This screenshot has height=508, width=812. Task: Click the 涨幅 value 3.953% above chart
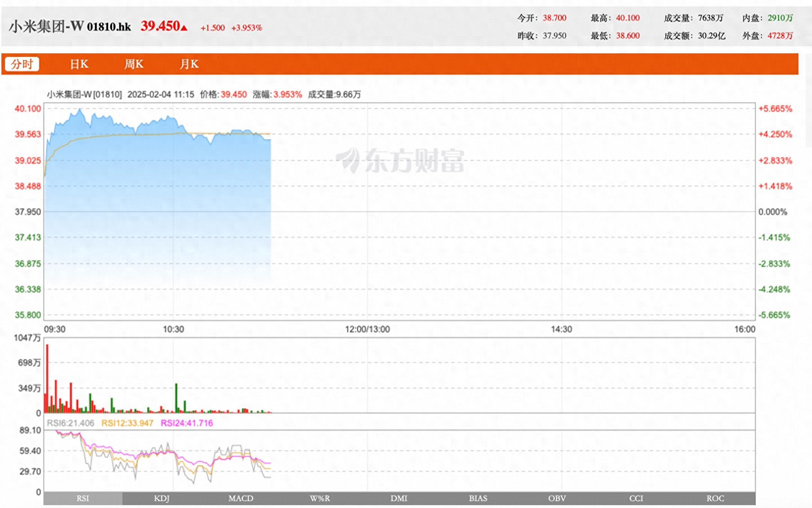coord(288,95)
